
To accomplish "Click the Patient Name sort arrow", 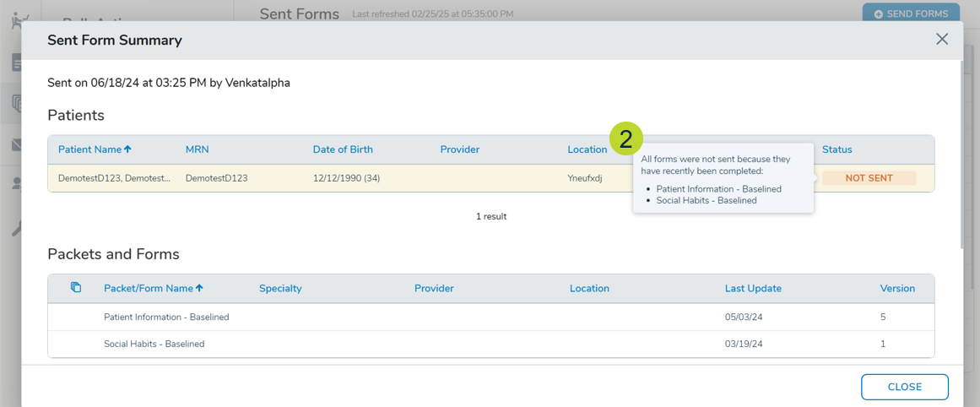I will [128, 149].
